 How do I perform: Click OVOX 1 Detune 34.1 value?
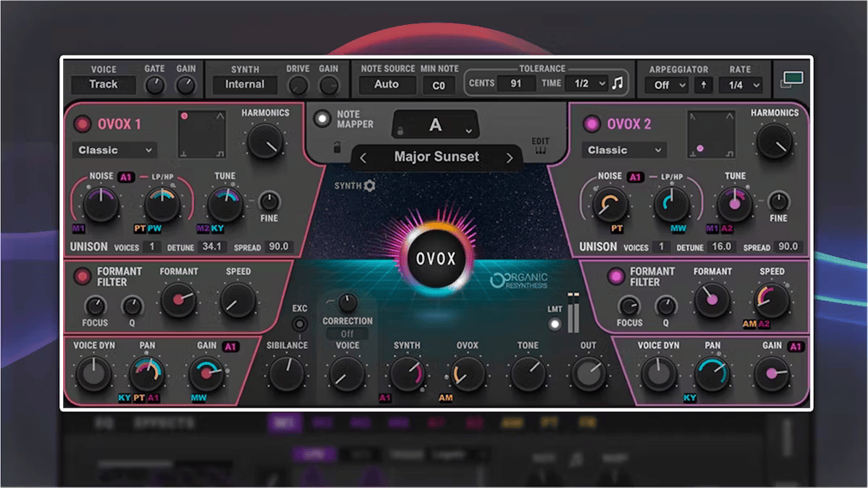click(x=212, y=246)
